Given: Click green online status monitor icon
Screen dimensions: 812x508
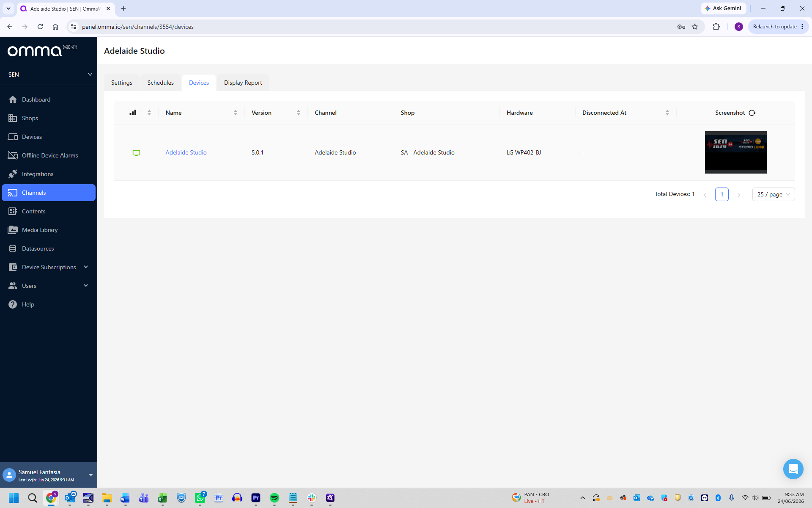Looking at the screenshot, I should point(136,153).
